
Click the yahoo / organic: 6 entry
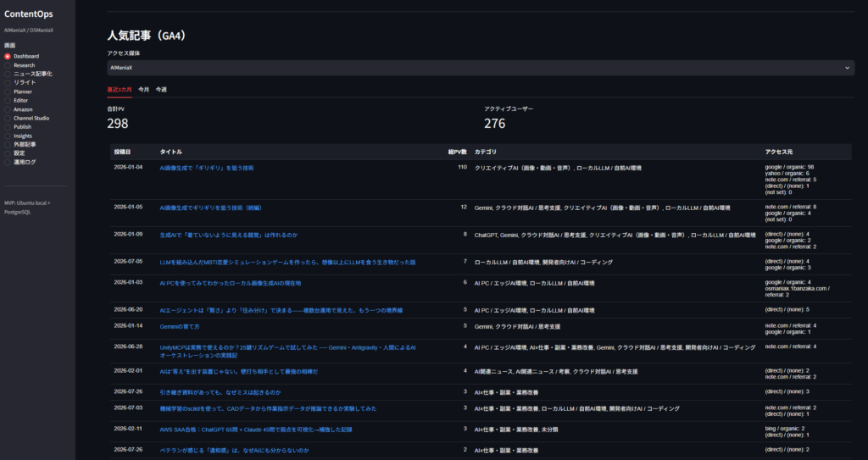point(787,174)
